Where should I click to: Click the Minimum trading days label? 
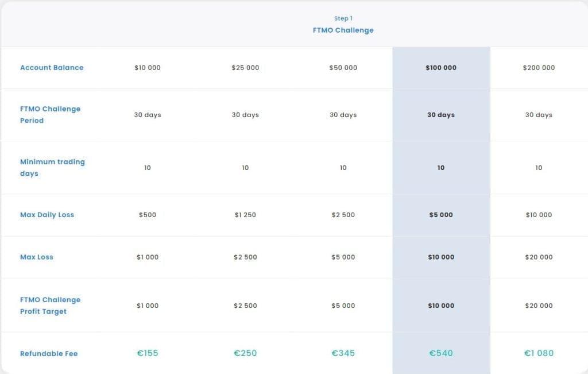[52, 167]
